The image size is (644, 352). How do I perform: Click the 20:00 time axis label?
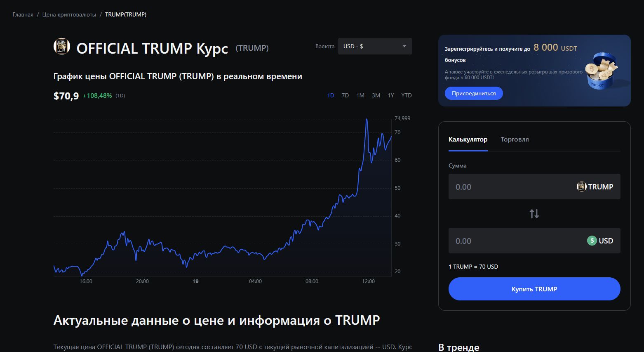pos(142,281)
